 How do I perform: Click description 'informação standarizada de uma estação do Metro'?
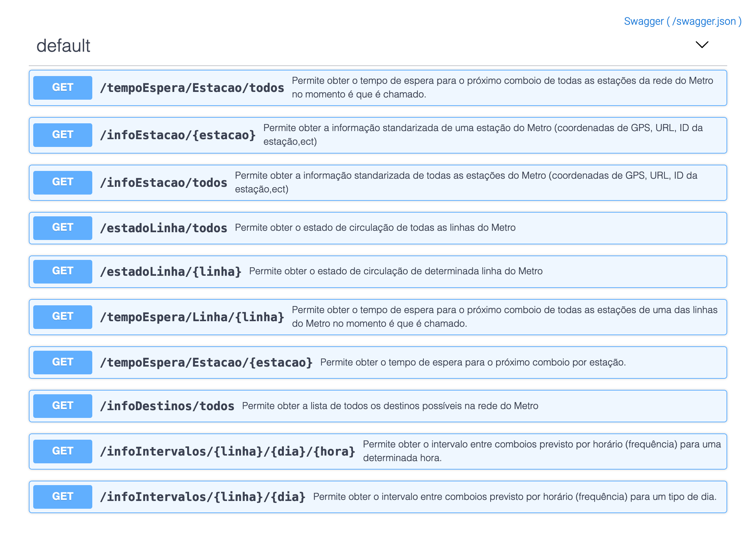coord(483,135)
